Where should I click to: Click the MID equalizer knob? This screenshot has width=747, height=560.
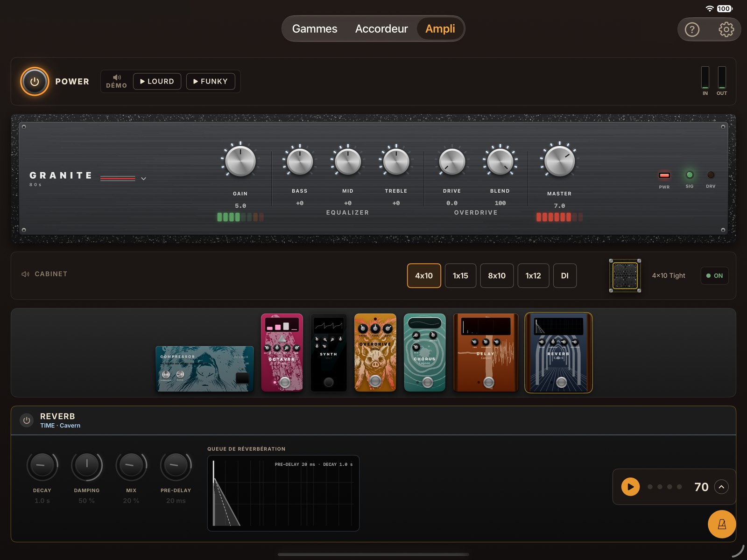tap(348, 161)
